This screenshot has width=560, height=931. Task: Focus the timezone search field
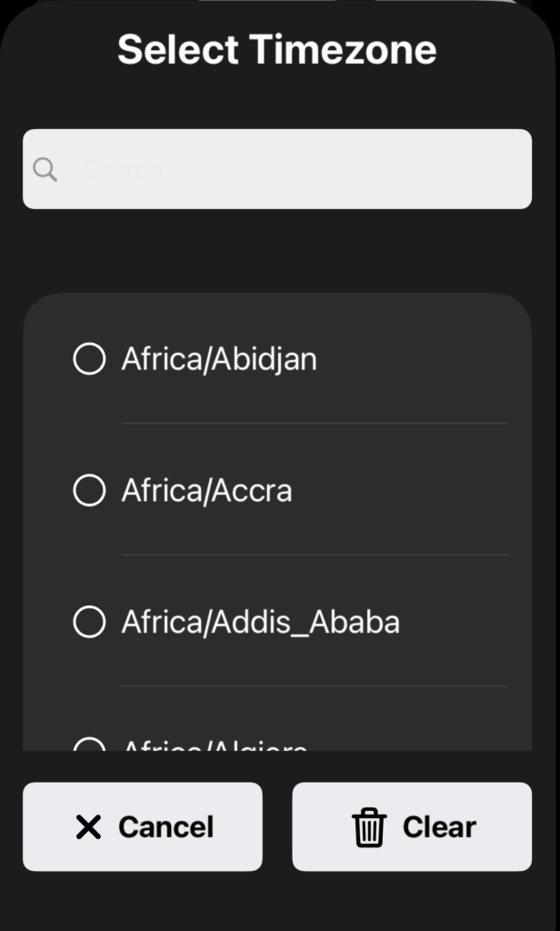point(291,169)
